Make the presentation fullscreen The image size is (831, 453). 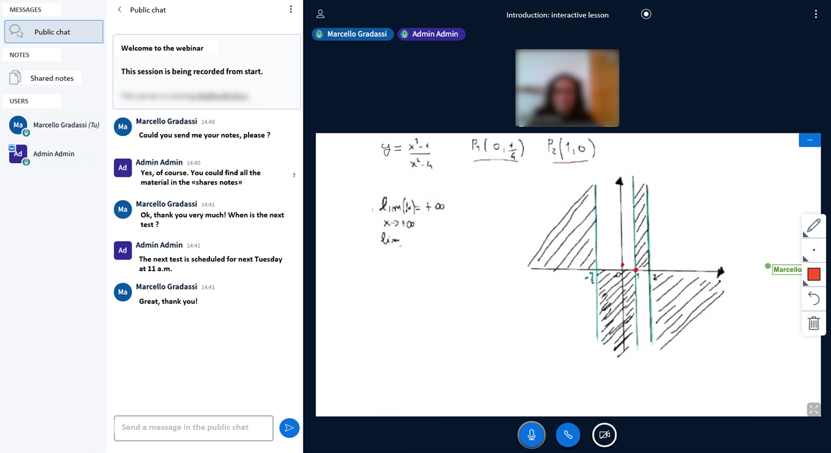[814, 409]
